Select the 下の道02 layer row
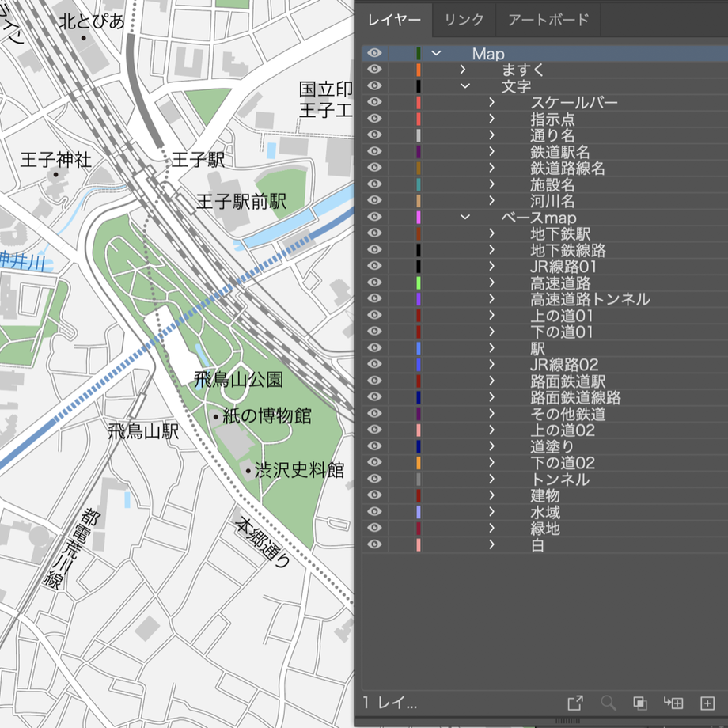This screenshot has height=728, width=728. pyautogui.click(x=544, y=462)
